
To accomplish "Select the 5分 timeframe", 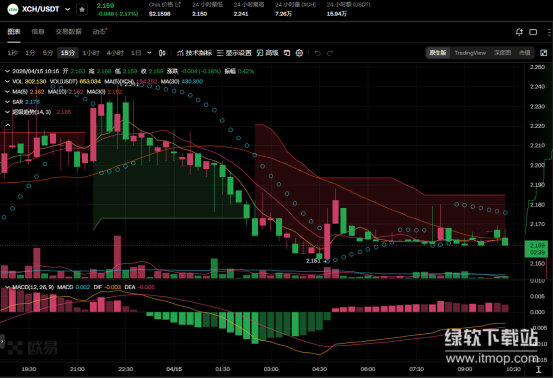I will tap(48, 53).
